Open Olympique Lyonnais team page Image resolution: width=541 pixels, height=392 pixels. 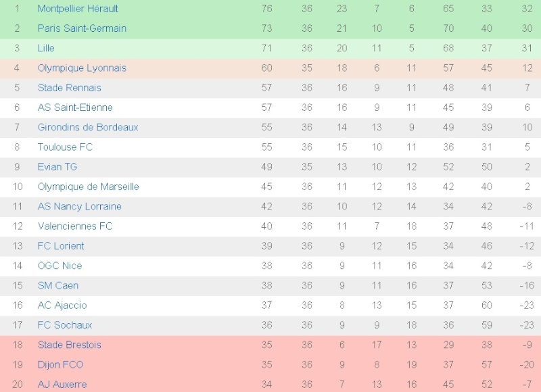tap(82, 68)
